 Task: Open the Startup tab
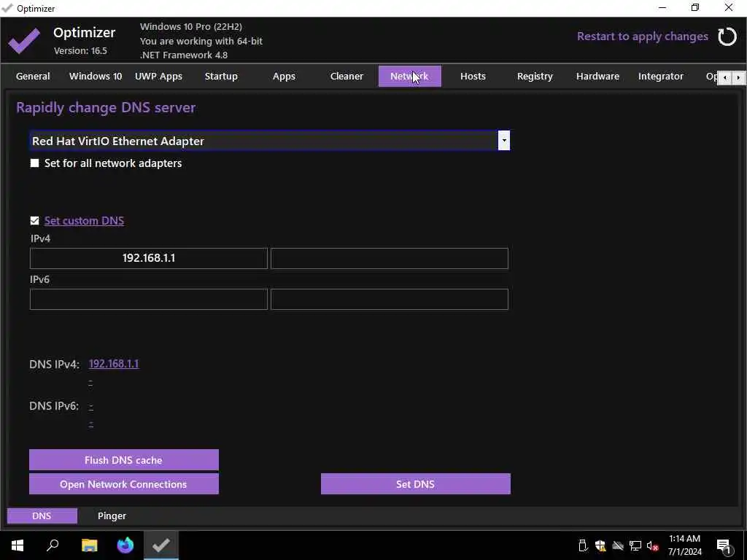221,76
